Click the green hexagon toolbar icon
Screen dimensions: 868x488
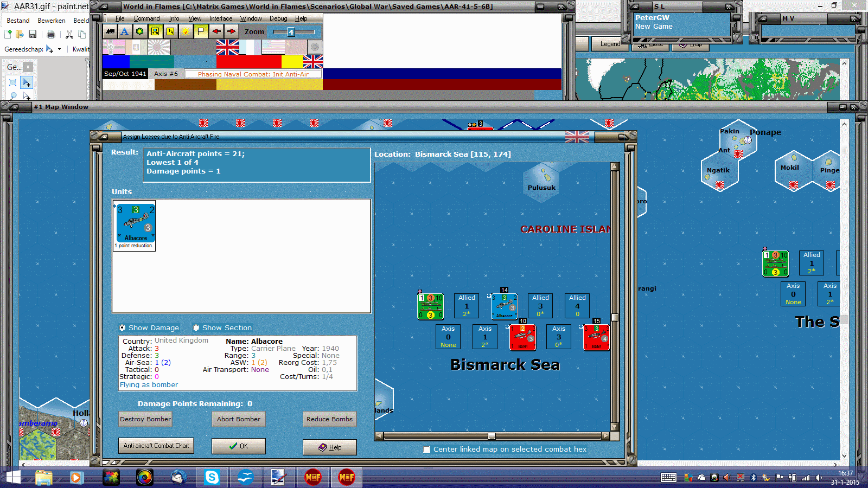[140, 31]
